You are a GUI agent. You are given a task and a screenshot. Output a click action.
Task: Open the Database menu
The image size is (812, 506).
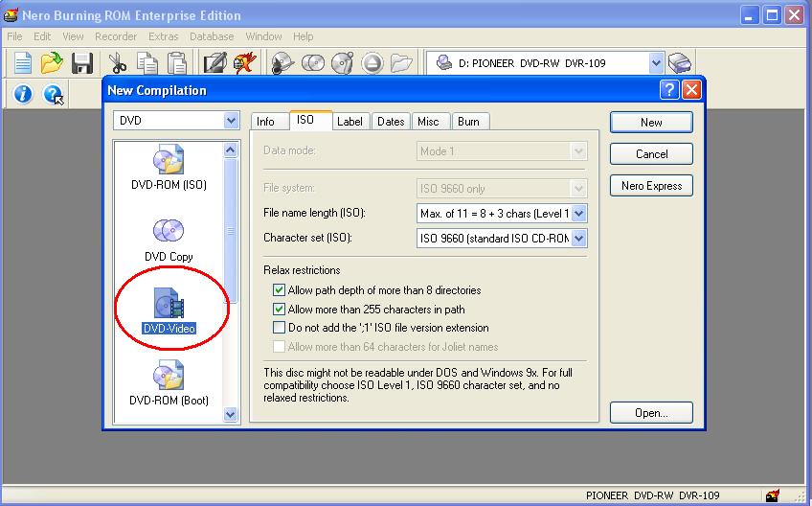pyautogui.click(x=212, y=36)
